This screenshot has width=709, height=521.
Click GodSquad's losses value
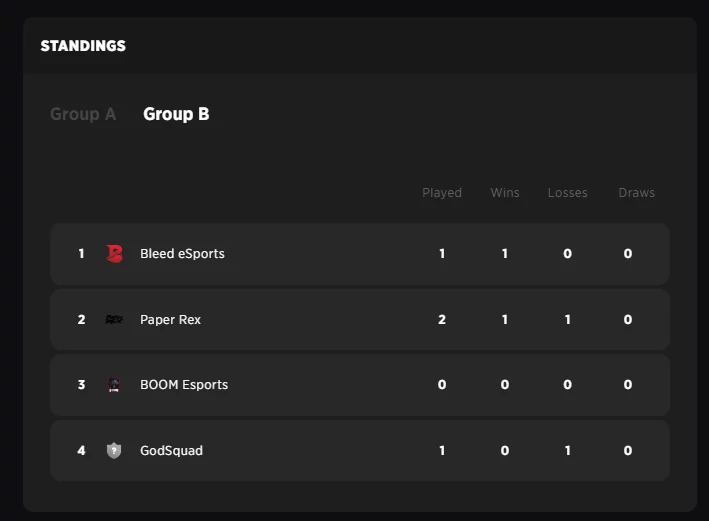[567, 451]
